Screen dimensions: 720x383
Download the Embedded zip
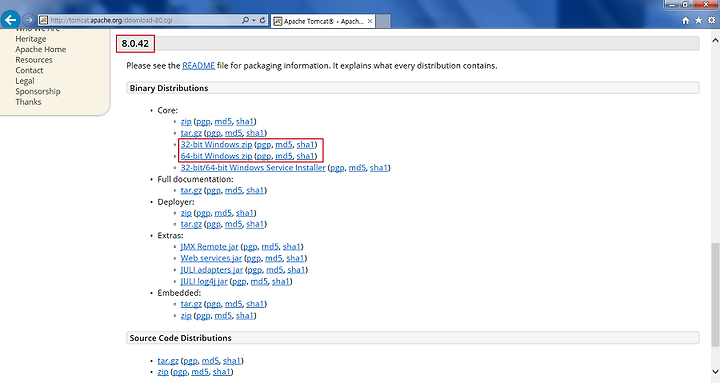point(186,315)
